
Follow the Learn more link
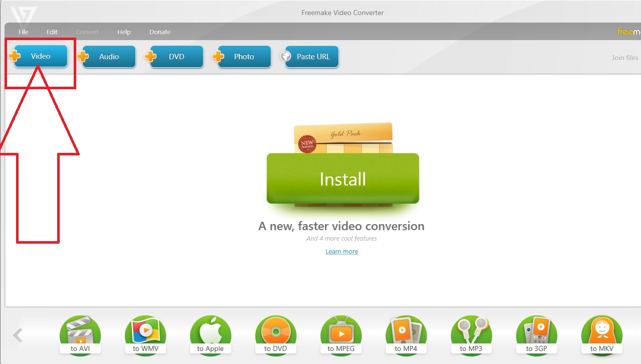coord(342,252)
